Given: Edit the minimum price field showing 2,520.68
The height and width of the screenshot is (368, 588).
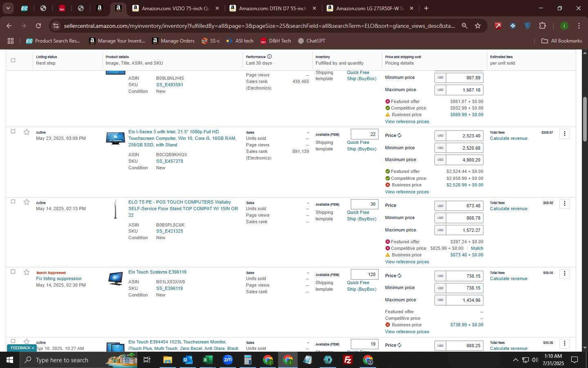Looking at the screenshot, I should [465, 148].
